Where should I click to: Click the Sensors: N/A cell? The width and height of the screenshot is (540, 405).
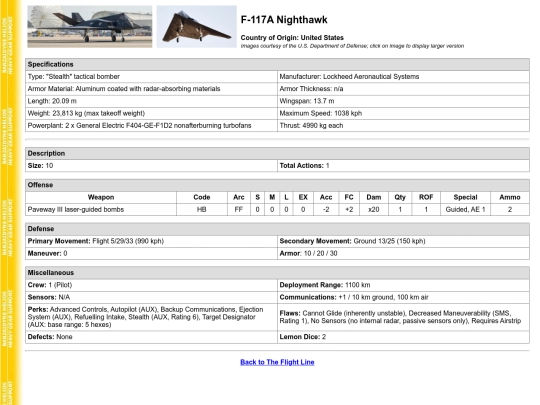point(151,297)
